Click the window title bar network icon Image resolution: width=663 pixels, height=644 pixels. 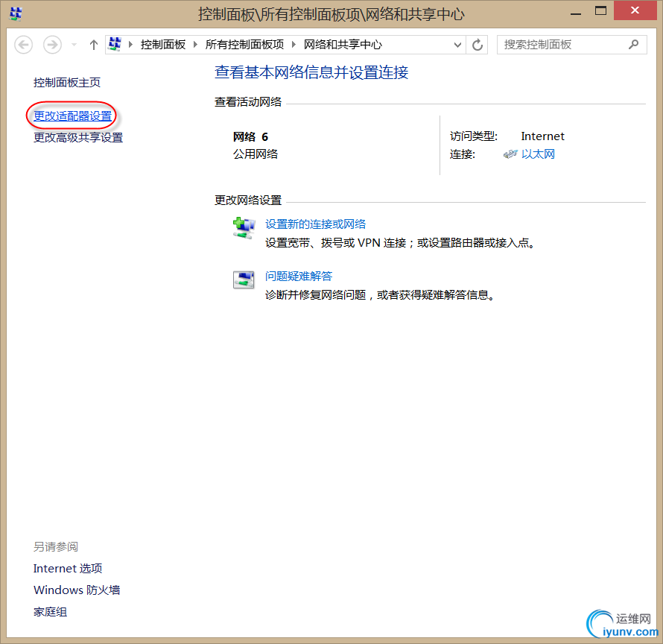click(x=15, y=13)
